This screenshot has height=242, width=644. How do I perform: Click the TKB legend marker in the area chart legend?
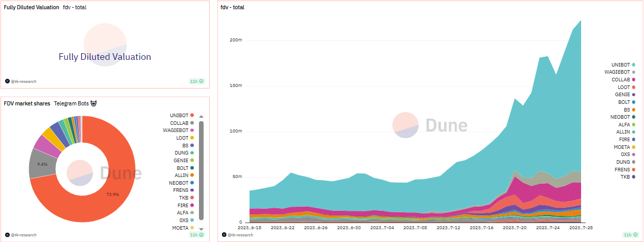pos(634,177)
